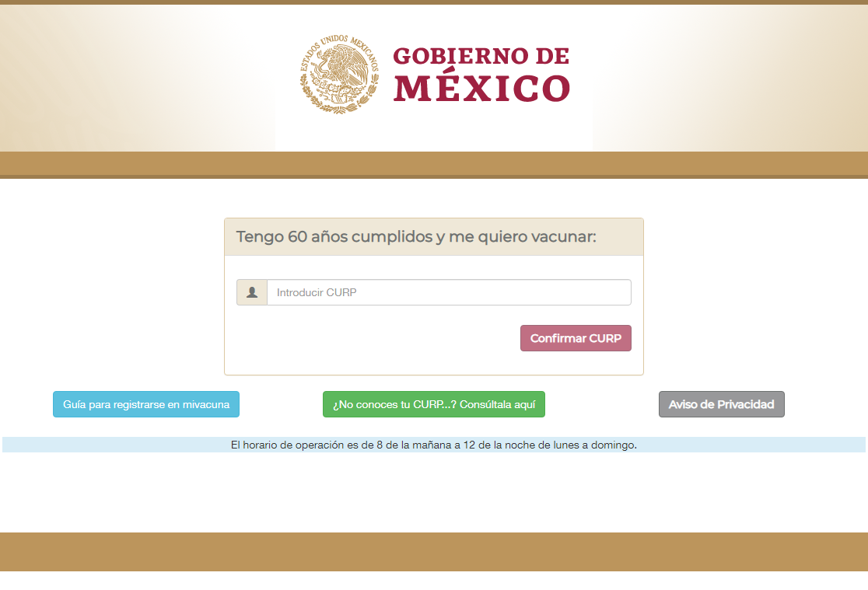Open the "¿No conoces tu CURP...?" lookup
868x590 pixels.
[434, 404]
